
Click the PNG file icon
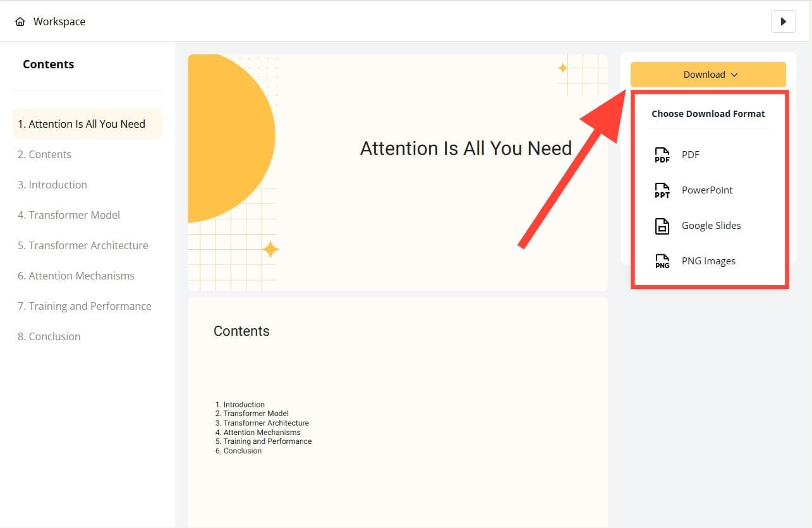(662, 261)
